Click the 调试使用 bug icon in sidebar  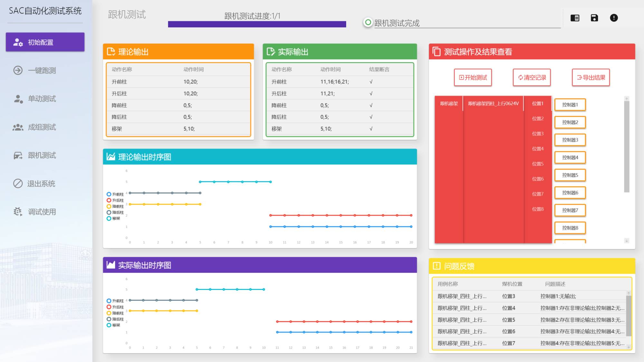pyautogui.click(x=18, y=212)
